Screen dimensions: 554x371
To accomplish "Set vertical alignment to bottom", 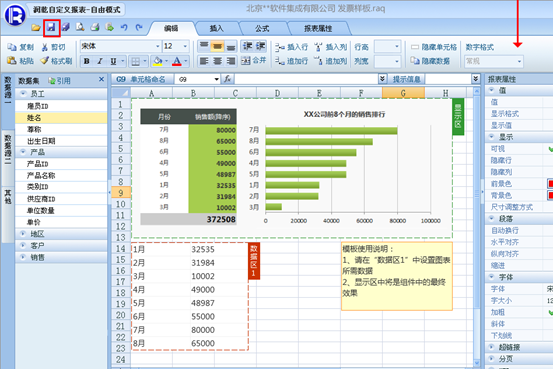I will click(231, 46).
